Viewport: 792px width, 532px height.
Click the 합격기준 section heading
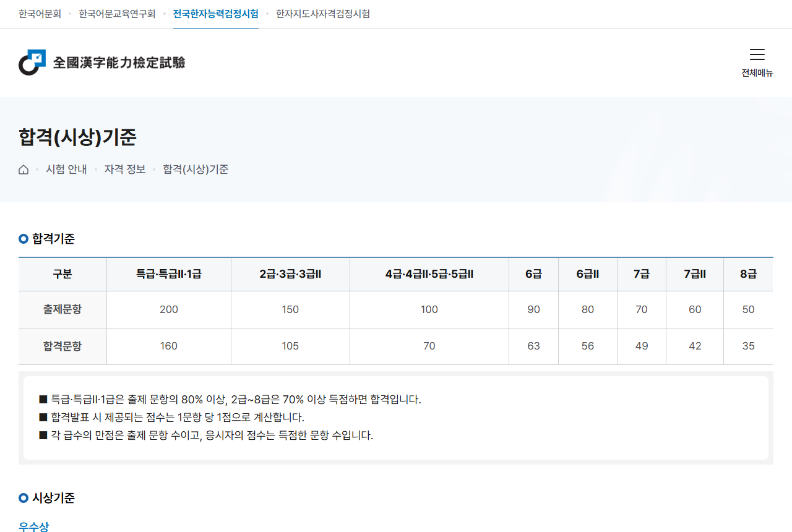(53, 239)
